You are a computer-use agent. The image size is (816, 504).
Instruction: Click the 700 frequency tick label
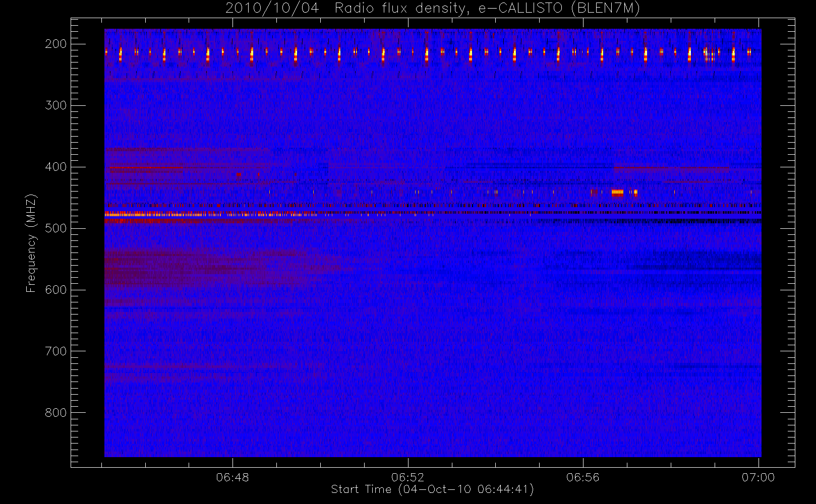55,351
